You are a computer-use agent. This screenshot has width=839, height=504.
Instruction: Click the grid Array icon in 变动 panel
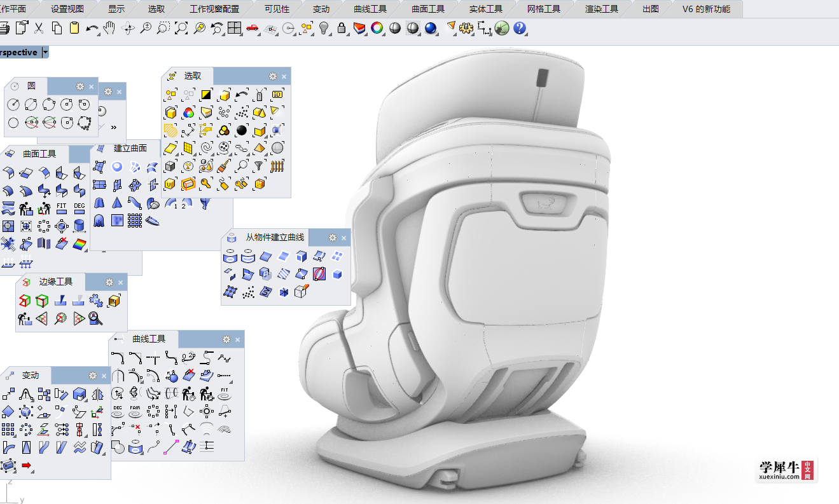point(8,430)
